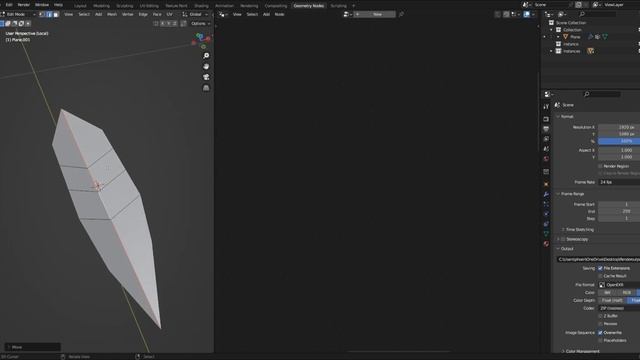Open the Render properties tab
640x360 pixels.
[x=546, y=119]
